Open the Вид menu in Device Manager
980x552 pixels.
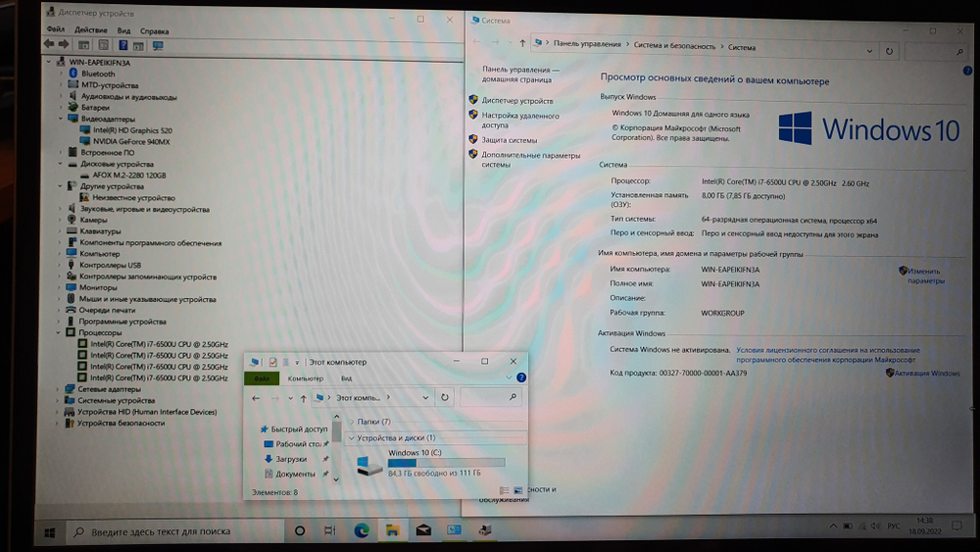pyautogui.click(x=123, y=30)
